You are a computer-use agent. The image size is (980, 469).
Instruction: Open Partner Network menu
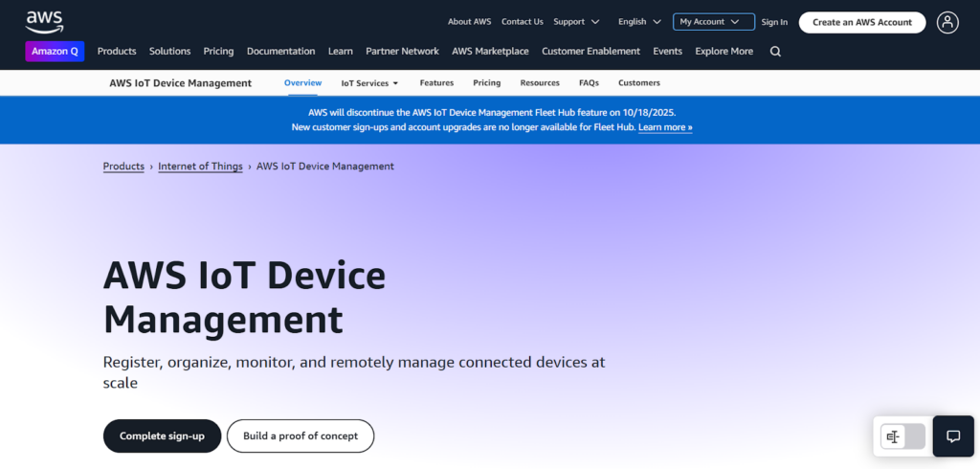[x=403, y=52]
